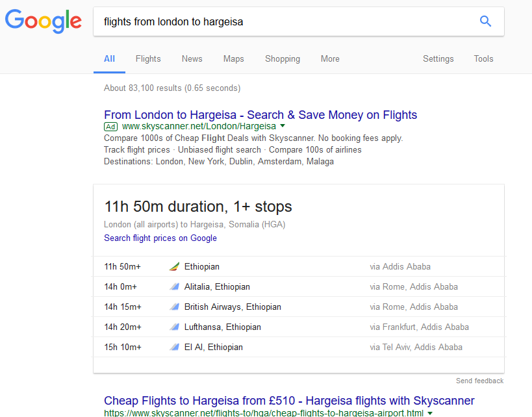Image resolution: width=532 pixels, height=417 pixels.
Task: Click the airline icon beside El Al, Ethiopian
Action: pyautogui.click(x=174, y=347)
